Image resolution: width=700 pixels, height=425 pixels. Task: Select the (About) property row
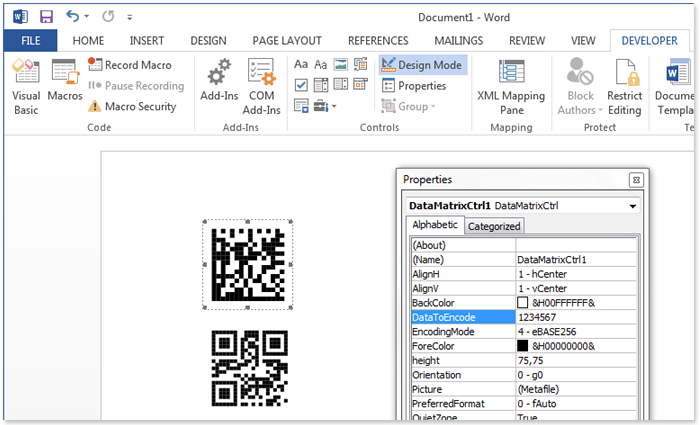coord(524,245)
